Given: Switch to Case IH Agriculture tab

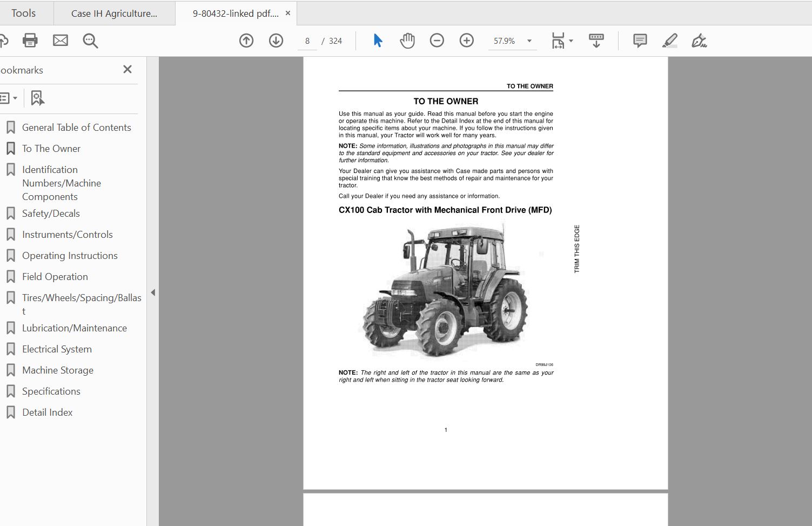Looking at the screenshot, I should click(115, 14).
